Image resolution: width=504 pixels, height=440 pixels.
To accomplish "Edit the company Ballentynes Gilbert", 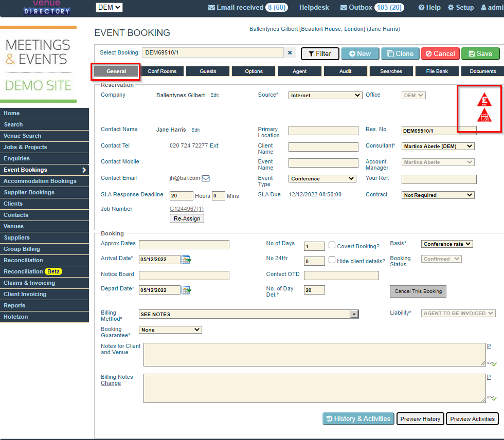I will coord(214,95).
